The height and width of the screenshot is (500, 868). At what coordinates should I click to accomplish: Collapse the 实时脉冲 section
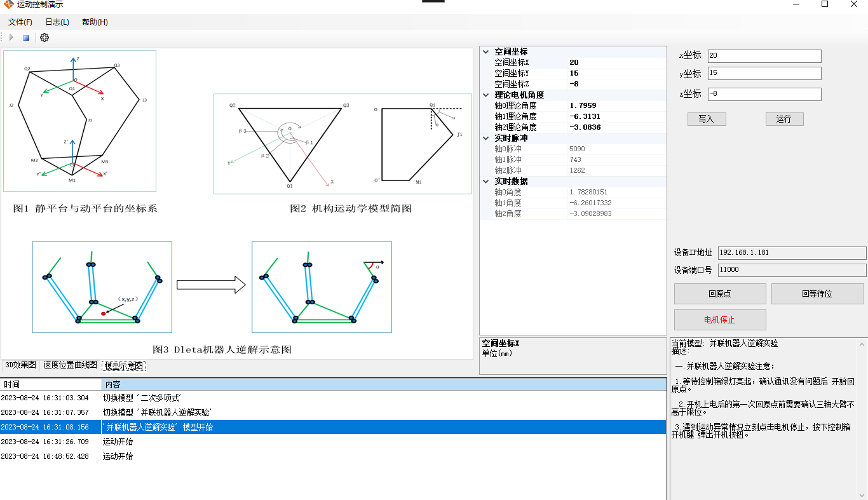[x=486, y=139]
